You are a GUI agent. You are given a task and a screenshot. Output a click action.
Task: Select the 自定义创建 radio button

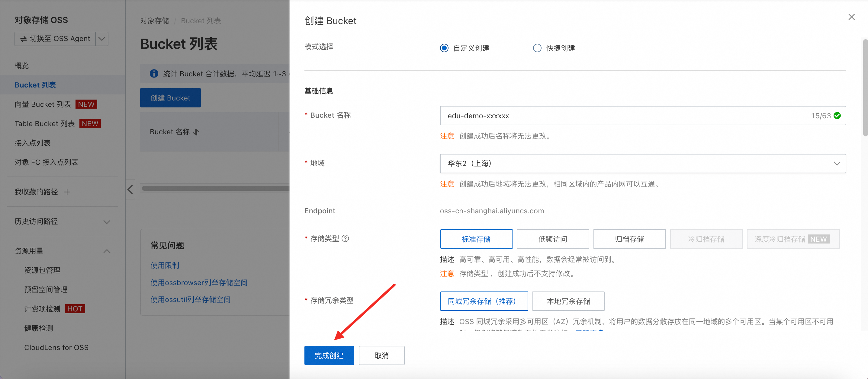[444, 48]
